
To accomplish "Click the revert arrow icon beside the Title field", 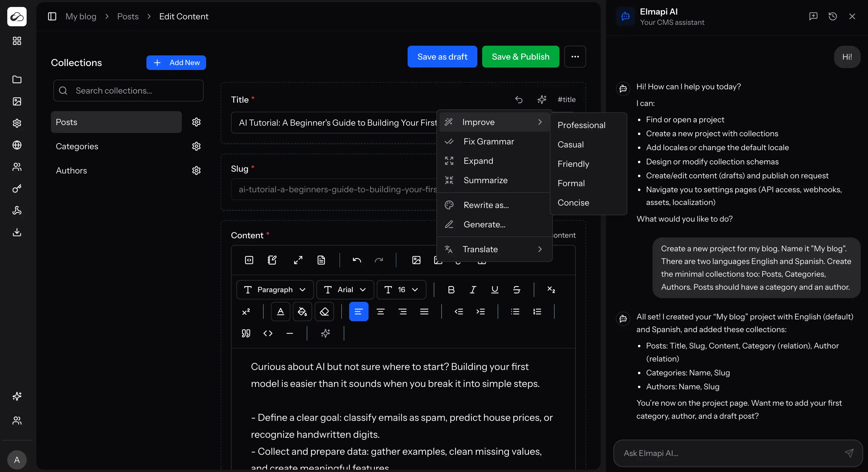I will click(x=519, y=100).
